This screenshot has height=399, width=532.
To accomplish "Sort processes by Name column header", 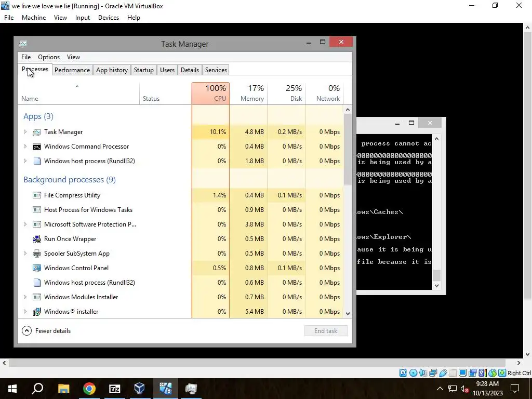I will pyautogui.click(x=79, y=94).
